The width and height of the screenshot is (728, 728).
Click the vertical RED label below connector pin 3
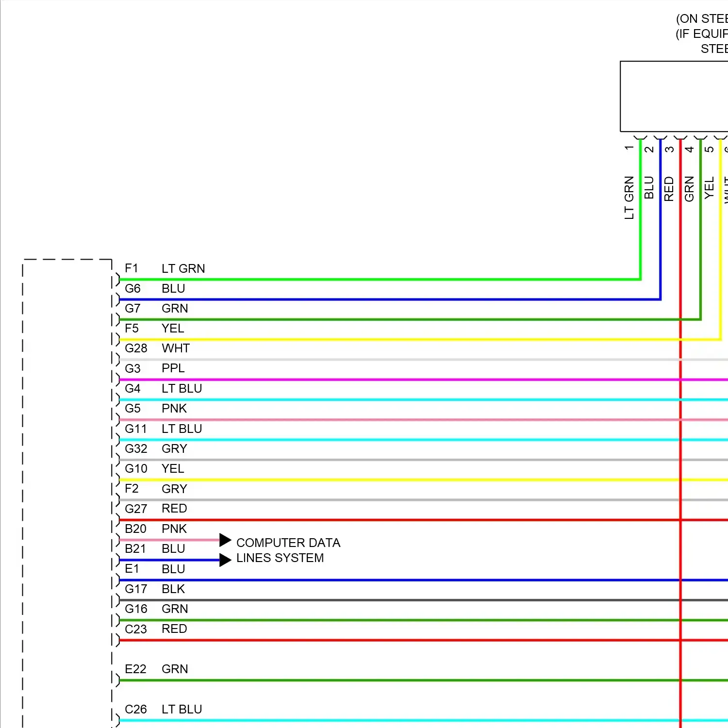pos(669,189)
